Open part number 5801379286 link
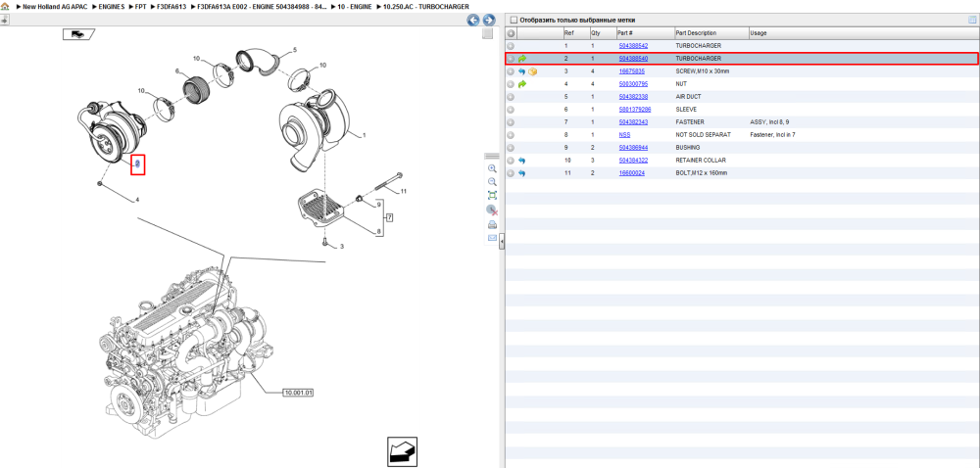Screen dimensions: 980x468 click(x=635, y=110)
